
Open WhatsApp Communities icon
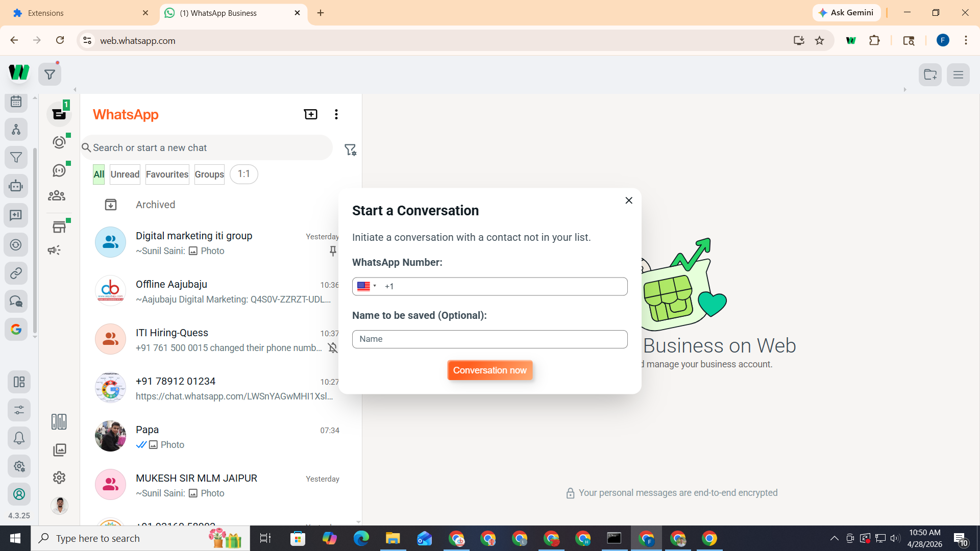coord(57,195)
